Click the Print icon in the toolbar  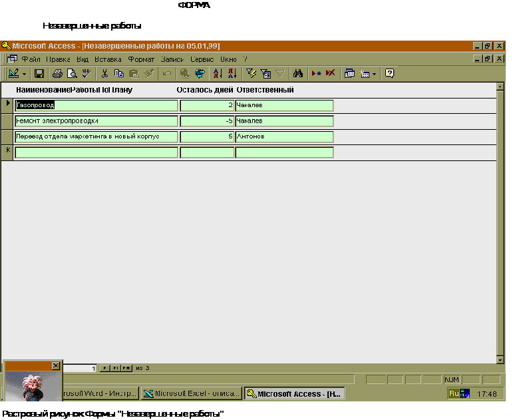(x=58, y=74)
